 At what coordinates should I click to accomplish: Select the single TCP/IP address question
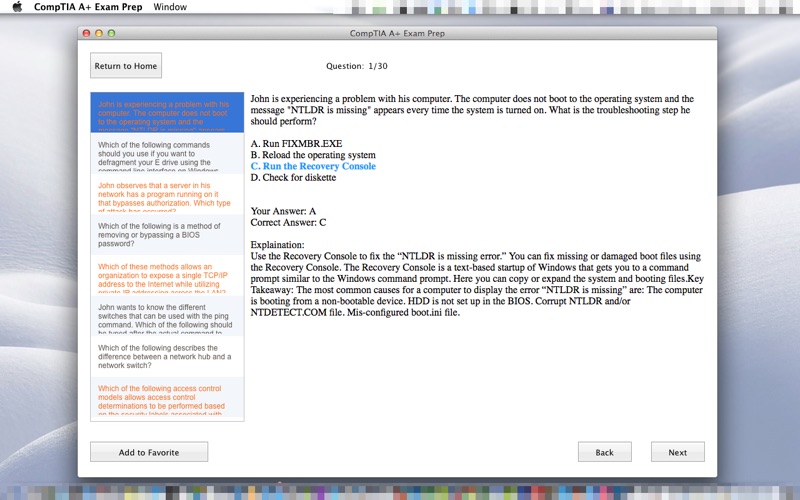[167, 275]
